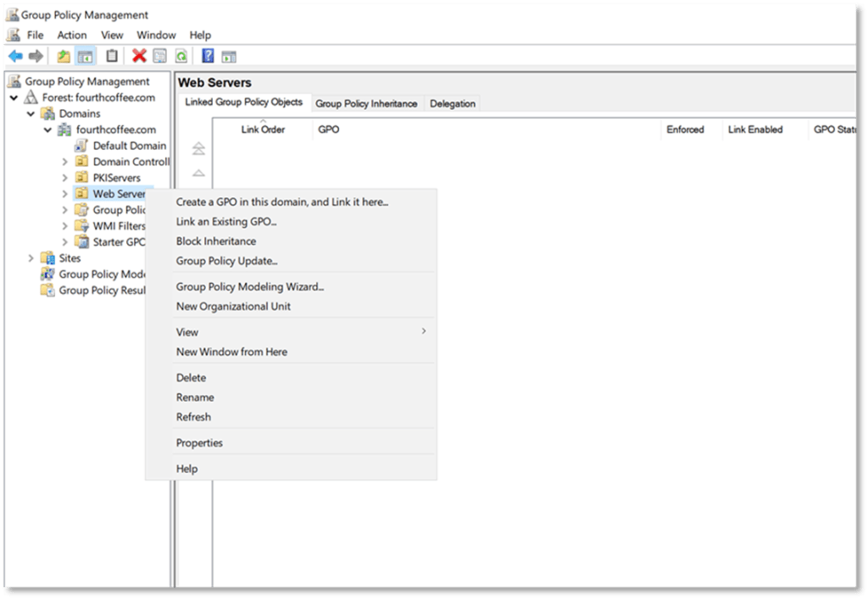Click the Up One Level folder icon
This screenshot has width=868, height=599.
coord(64,57)
